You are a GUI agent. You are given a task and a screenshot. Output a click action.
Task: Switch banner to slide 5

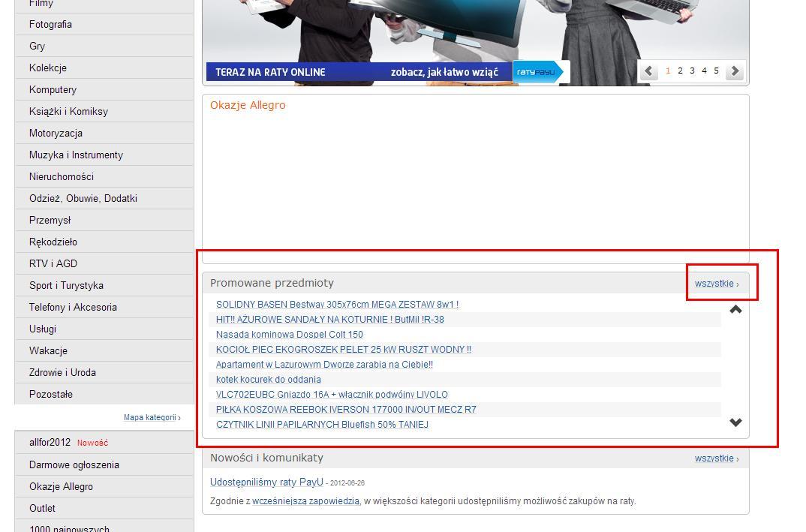716,71
